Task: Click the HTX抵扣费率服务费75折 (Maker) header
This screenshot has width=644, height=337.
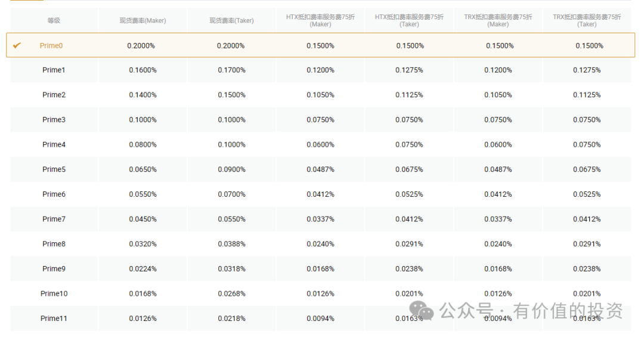Action: (320, 20)
